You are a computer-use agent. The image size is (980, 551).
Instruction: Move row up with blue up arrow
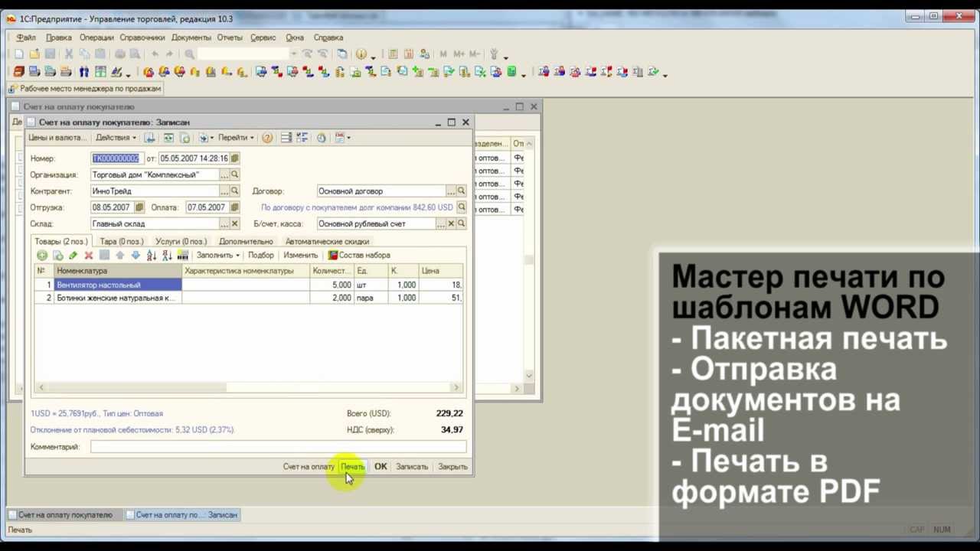tap(120, 255)
